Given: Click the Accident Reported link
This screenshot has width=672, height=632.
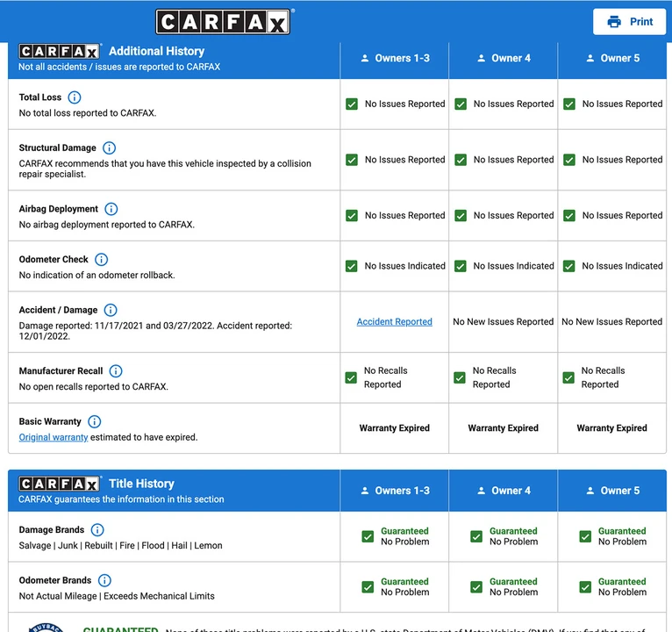Looking at the screenshot, I should 394,321.
